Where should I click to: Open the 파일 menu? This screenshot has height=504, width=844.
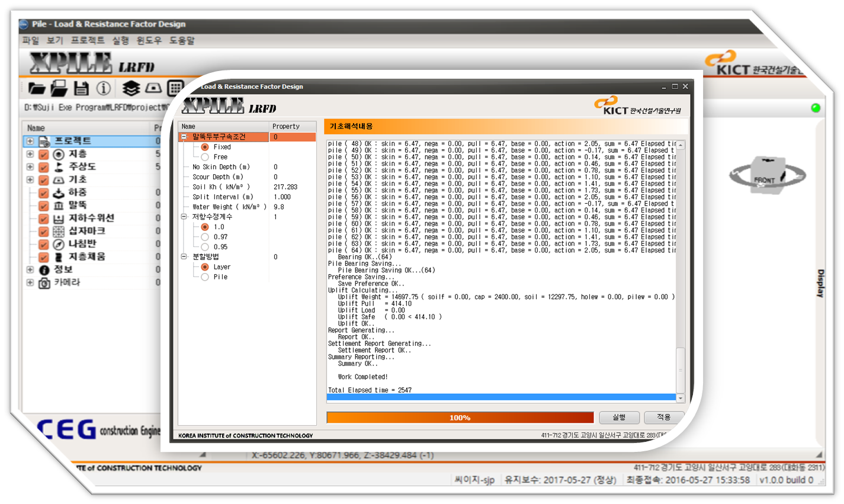click(30, 41)
